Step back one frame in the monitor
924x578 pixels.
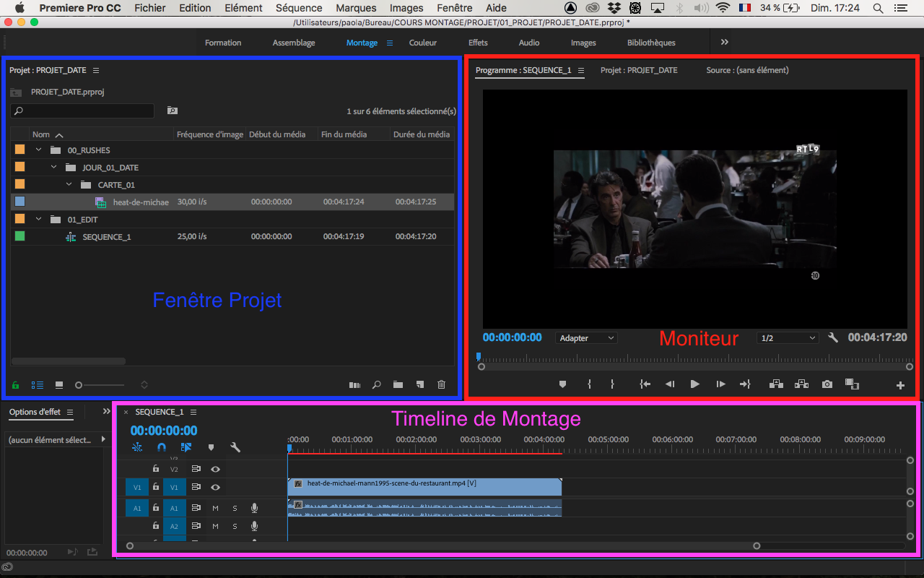(x=670, y=384)
